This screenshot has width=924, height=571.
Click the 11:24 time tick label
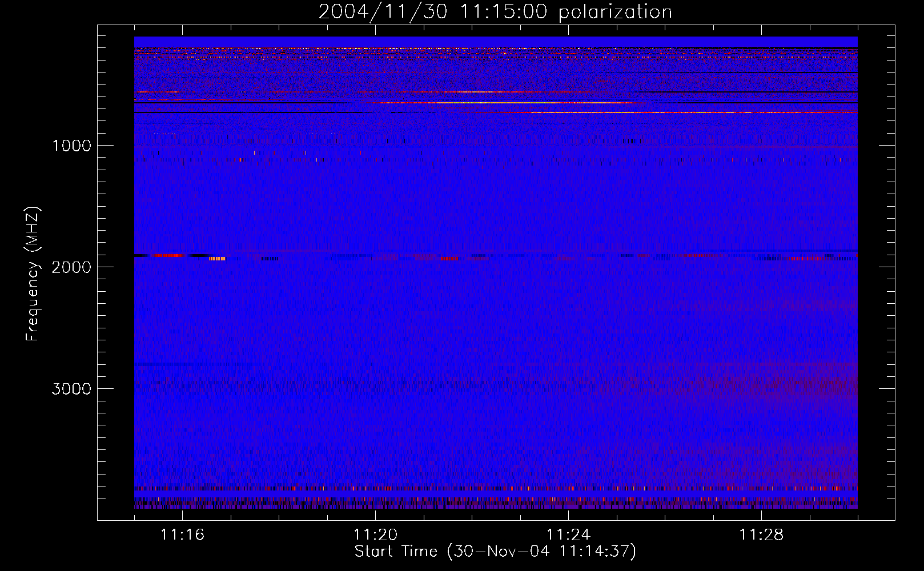click(568, 534)
